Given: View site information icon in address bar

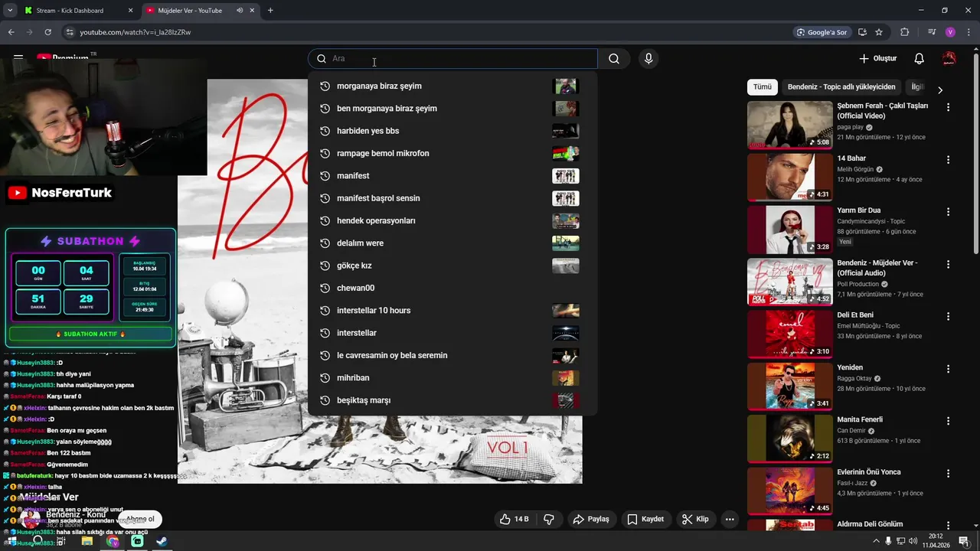Looking at the screenshot, I should [70, 32].
